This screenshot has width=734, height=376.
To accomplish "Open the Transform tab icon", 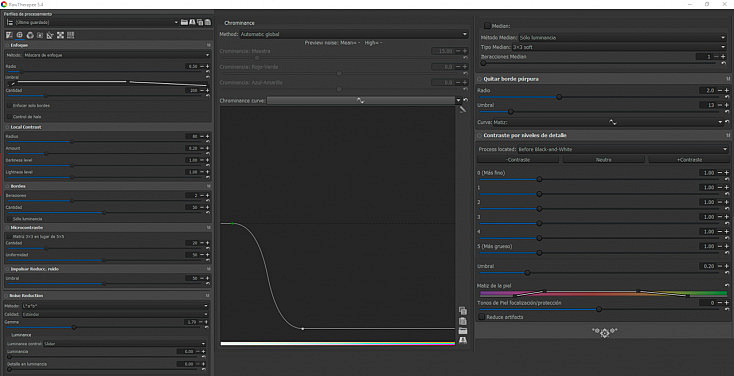I will coord(50,35).
